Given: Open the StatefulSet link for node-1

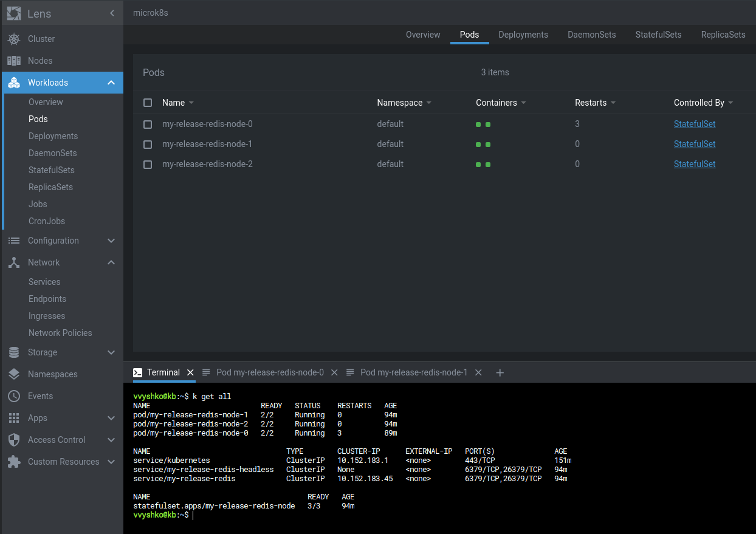Looking at the screenshot, I should 695,144.
